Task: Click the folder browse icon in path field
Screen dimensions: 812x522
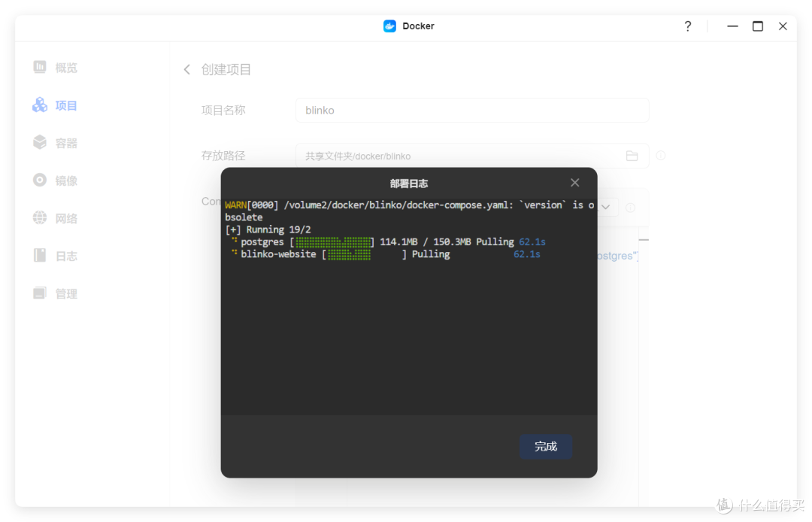Action: (632, 156)
